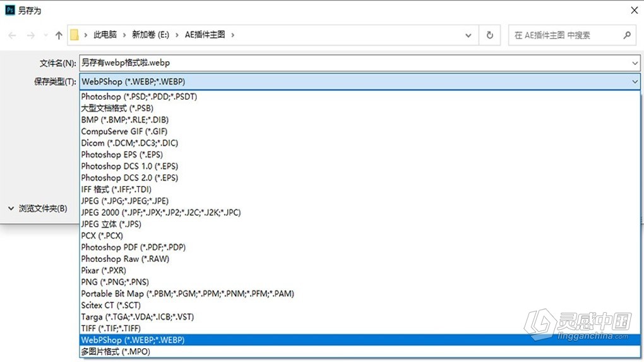Go forward with the right arrow
The height and width of the screenshot is (362, 644).
(31, 36)
